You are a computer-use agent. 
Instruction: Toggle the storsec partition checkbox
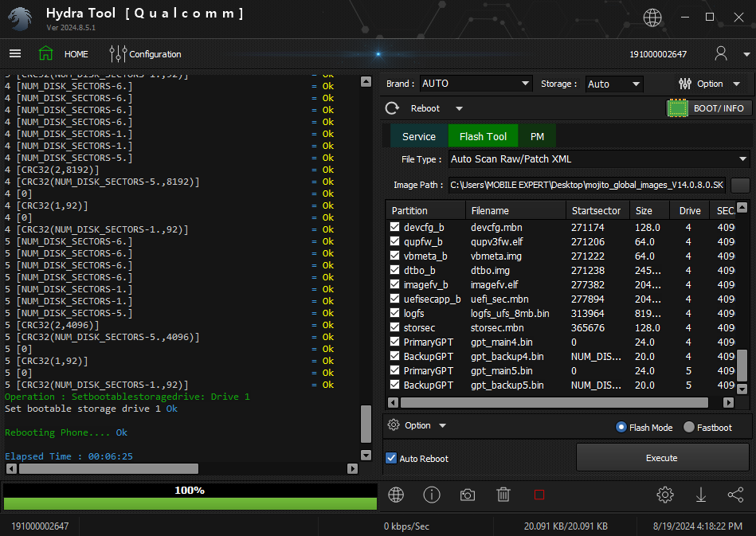[x=395, y=327]
